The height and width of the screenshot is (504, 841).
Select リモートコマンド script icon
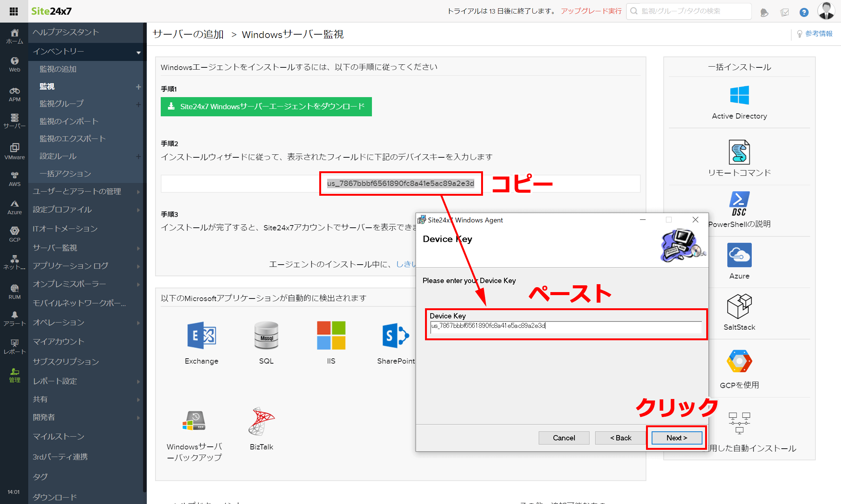tap(739, 152)
